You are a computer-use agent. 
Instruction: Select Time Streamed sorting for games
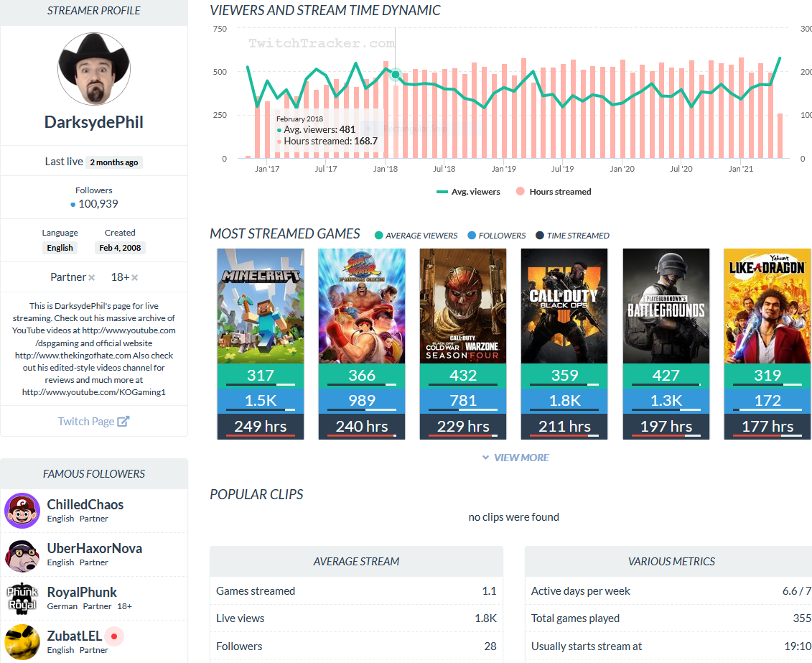[572, 236]
